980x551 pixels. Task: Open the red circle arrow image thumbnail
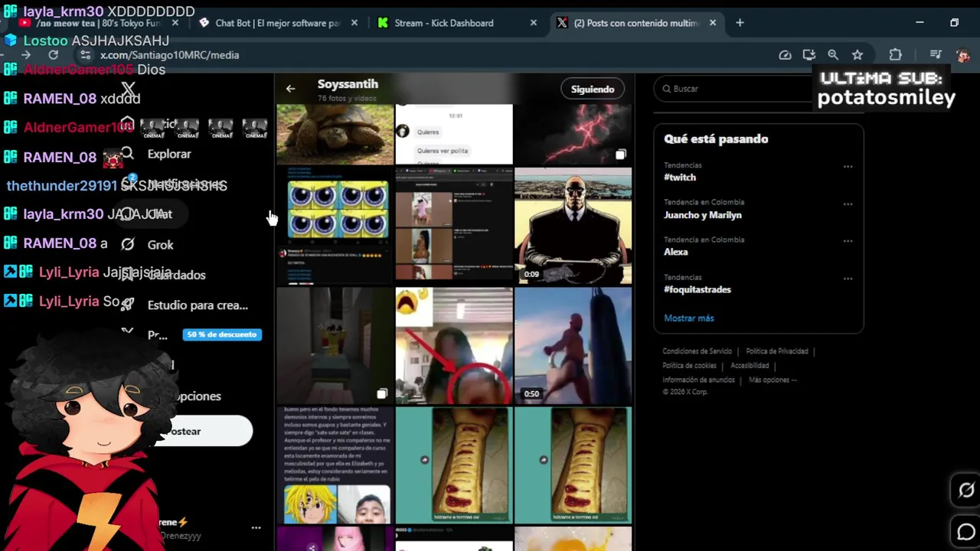coord(454,345)
